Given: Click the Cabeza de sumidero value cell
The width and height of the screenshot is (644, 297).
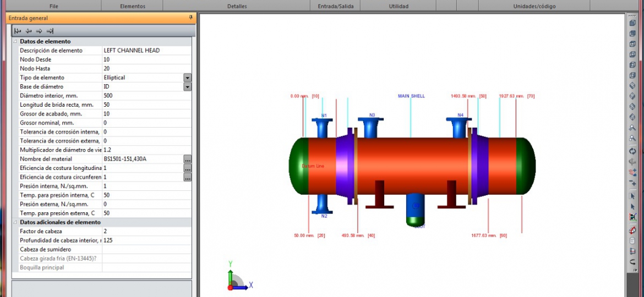Looking at the screenshot, I should [x=146, y=249].
